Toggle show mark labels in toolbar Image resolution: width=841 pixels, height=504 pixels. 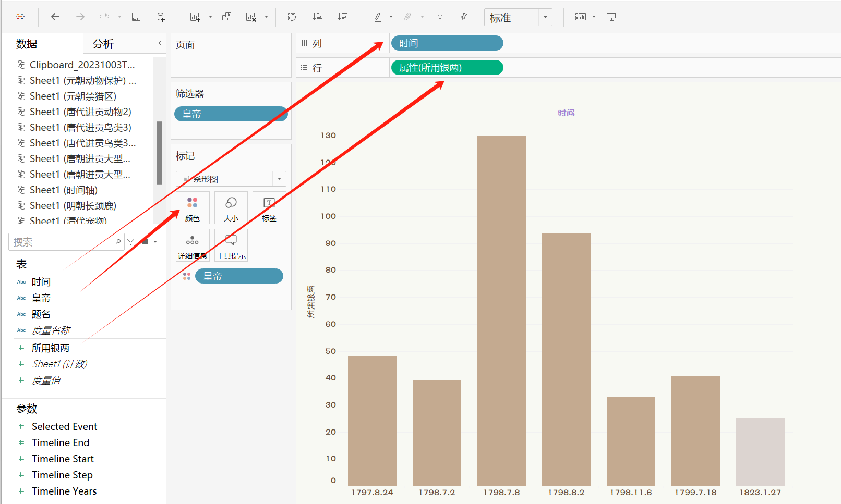pyautogui.click(x=440, y=17)
